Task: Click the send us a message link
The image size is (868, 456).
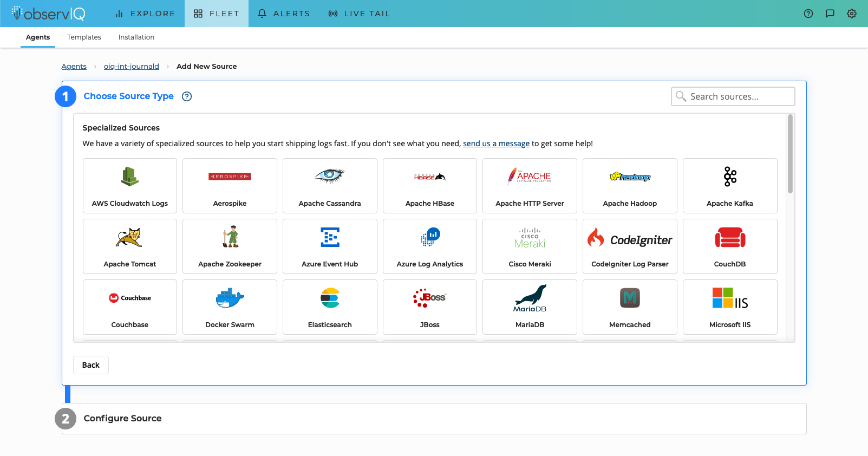Action: click(496, 144)
